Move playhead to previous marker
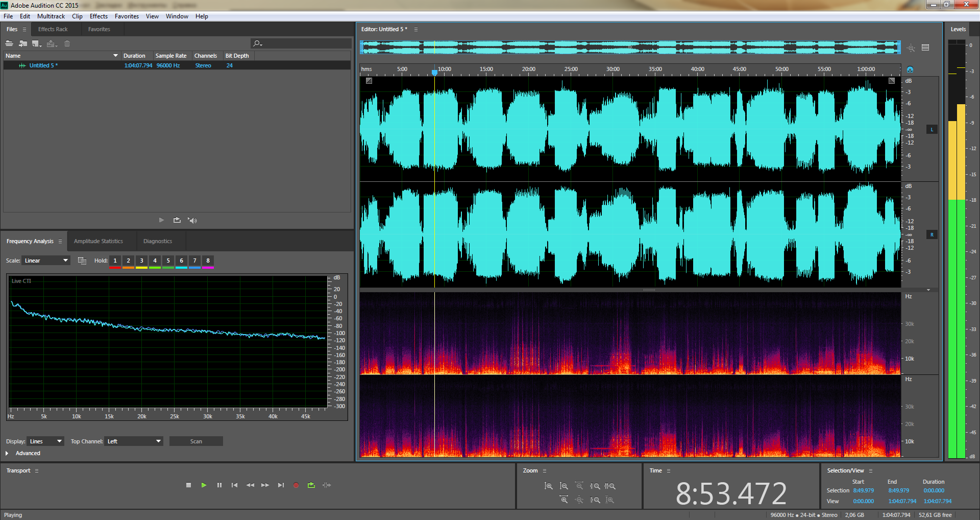Screen dimensions: 980x520 point(235,485)
